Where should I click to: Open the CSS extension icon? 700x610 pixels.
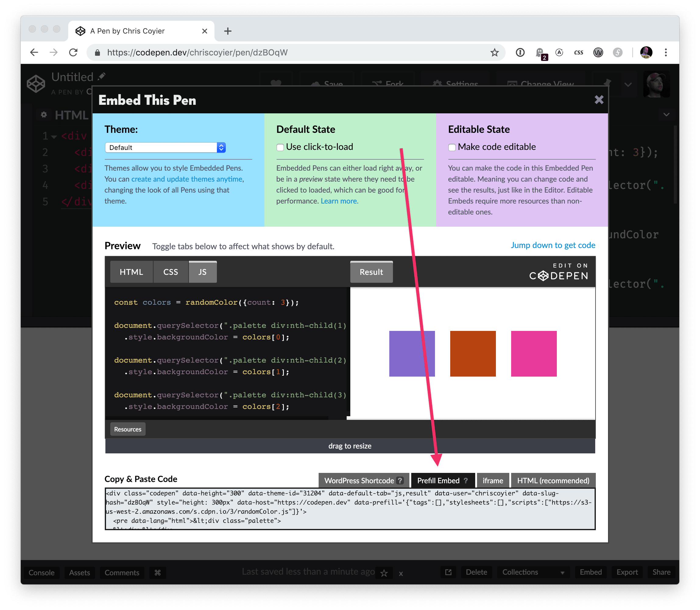[x=578, y=52]
